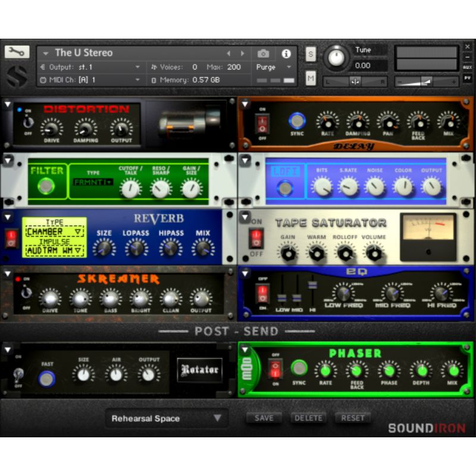Image resolution: width=476 pixels, height=476 pixels.
Task: Click the Tune knob
Action: [x=336, y=57]
